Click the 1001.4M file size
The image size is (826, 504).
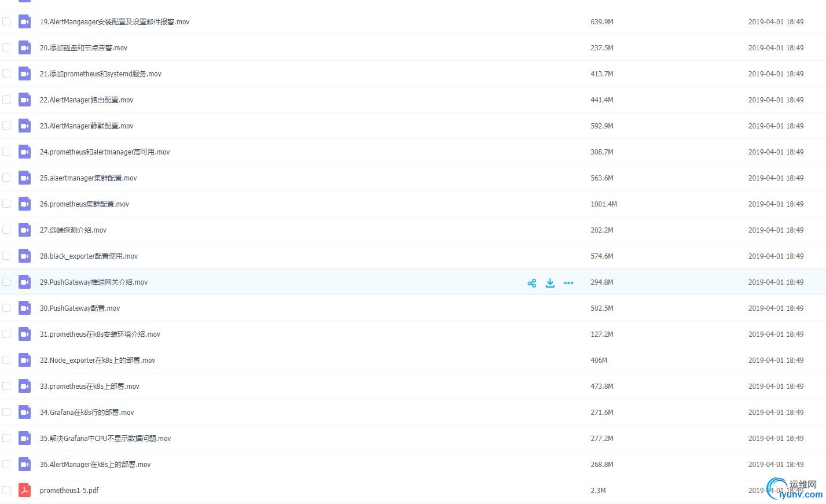tap(604, 204)
